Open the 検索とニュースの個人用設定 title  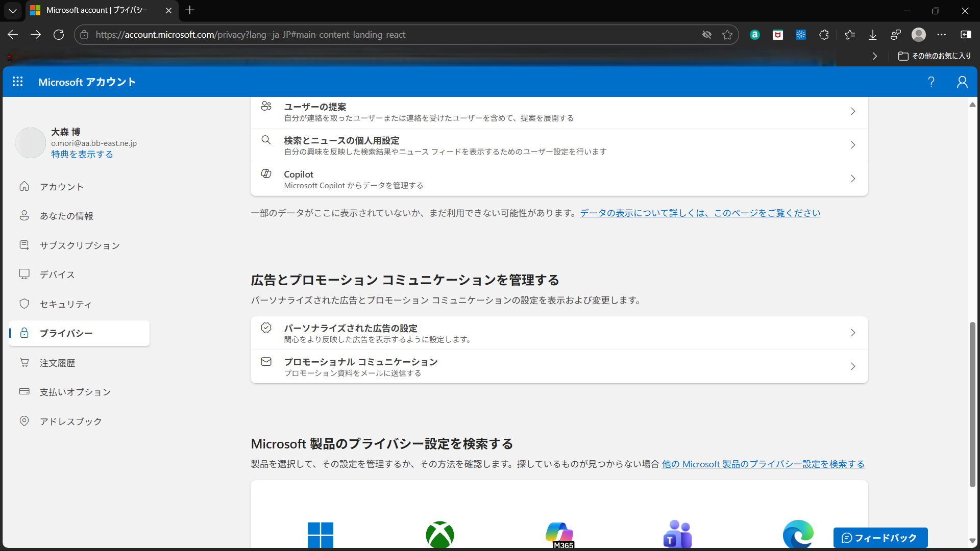(x=341, y=140)
